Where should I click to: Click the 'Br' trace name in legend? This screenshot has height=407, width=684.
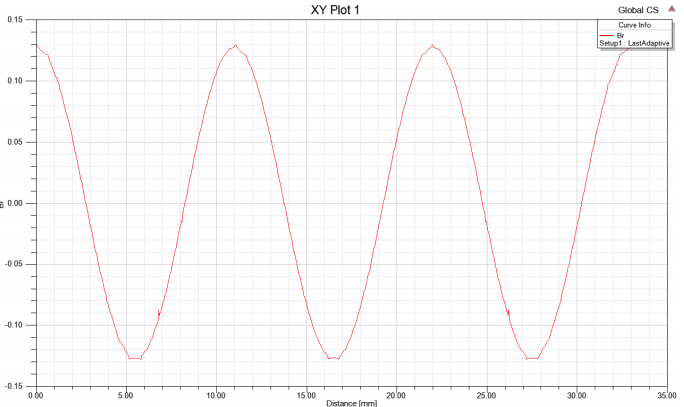click(x=620, y=35)
